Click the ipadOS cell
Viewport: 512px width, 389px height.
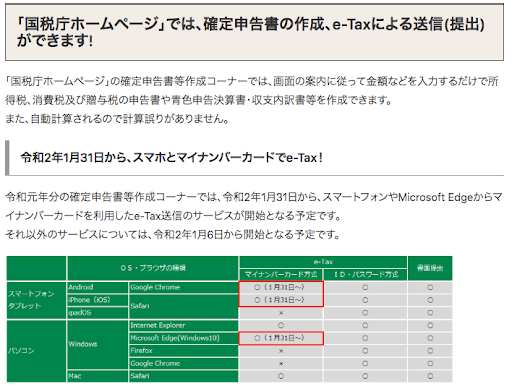98,313
